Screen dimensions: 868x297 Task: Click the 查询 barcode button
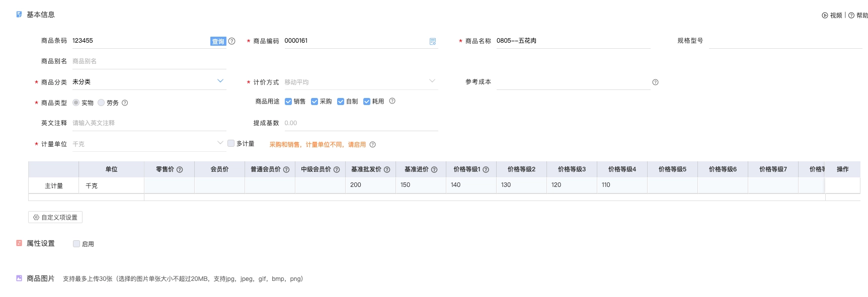pos(218,42)
